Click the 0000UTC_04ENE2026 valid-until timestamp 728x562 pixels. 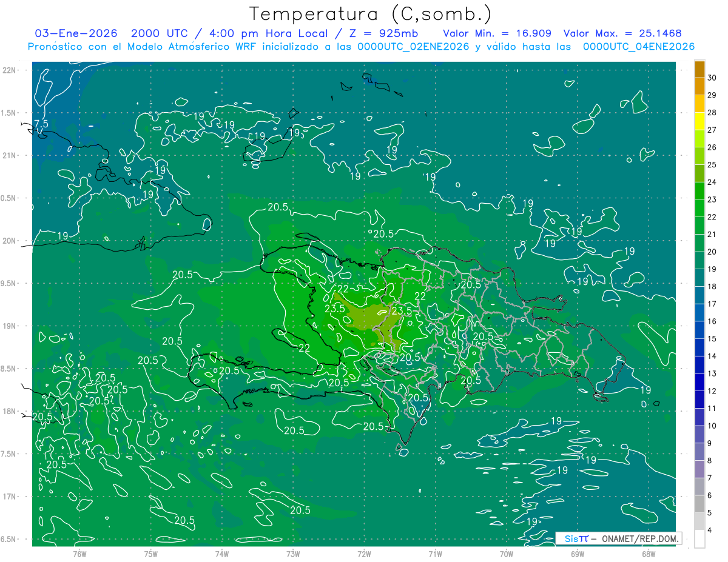(x=638, y=47)
